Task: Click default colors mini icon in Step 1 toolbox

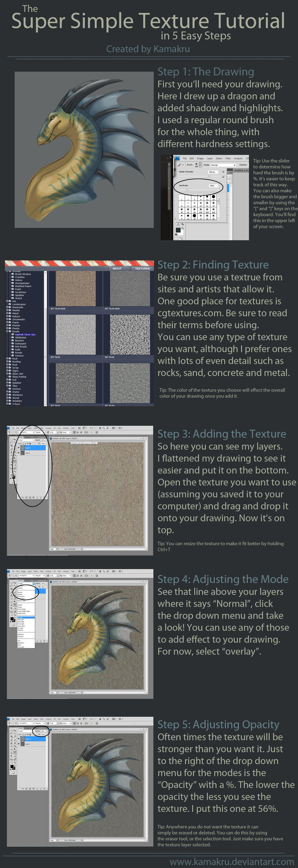Action: (x=176, y=235)
